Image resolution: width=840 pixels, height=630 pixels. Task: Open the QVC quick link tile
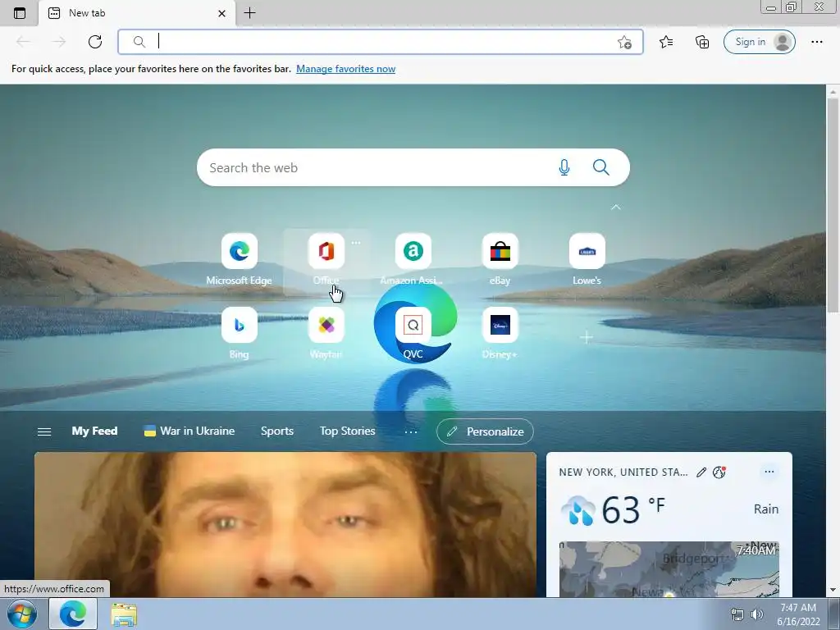click(x=413, y=333)
